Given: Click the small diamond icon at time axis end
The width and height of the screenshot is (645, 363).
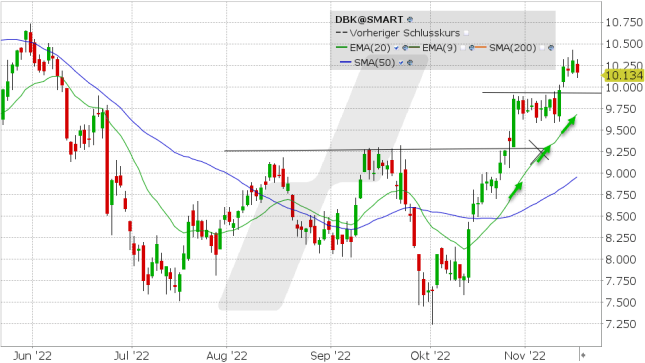Looking at the screenshot, I should (583, 355).
